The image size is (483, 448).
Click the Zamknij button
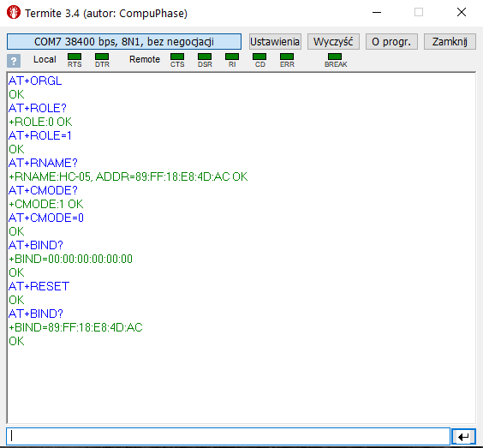coord(450,42)
